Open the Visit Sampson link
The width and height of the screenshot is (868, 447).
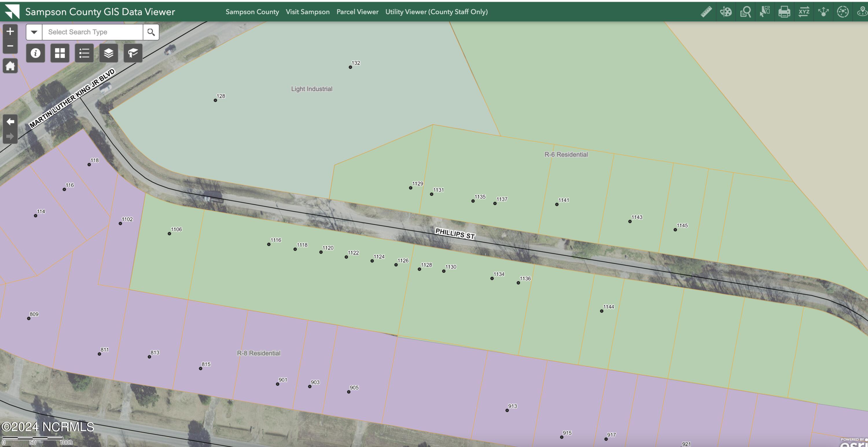307,12
